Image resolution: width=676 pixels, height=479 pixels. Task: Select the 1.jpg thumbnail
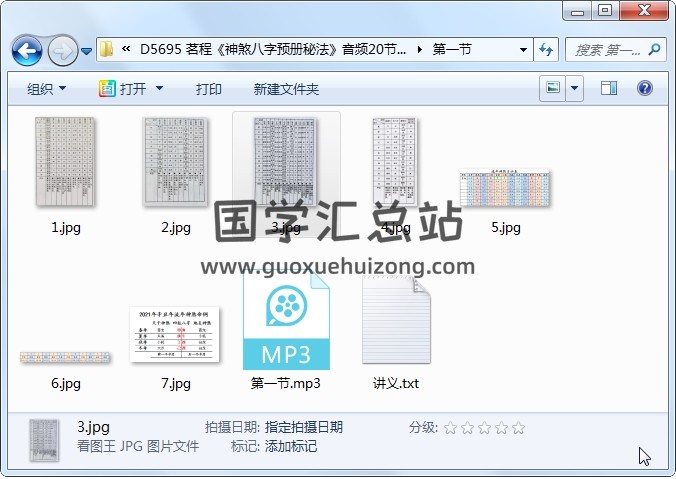66,163
